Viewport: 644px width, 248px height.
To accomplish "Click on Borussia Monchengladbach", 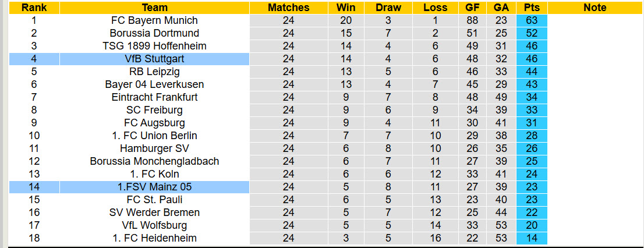I will (x=154, y=161).
